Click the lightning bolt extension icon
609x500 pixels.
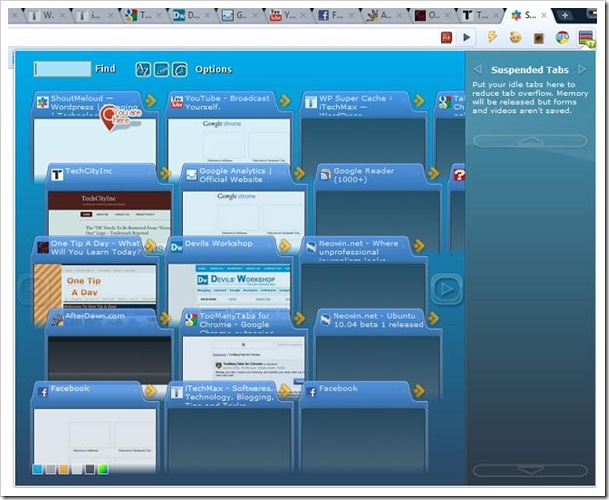492,37
